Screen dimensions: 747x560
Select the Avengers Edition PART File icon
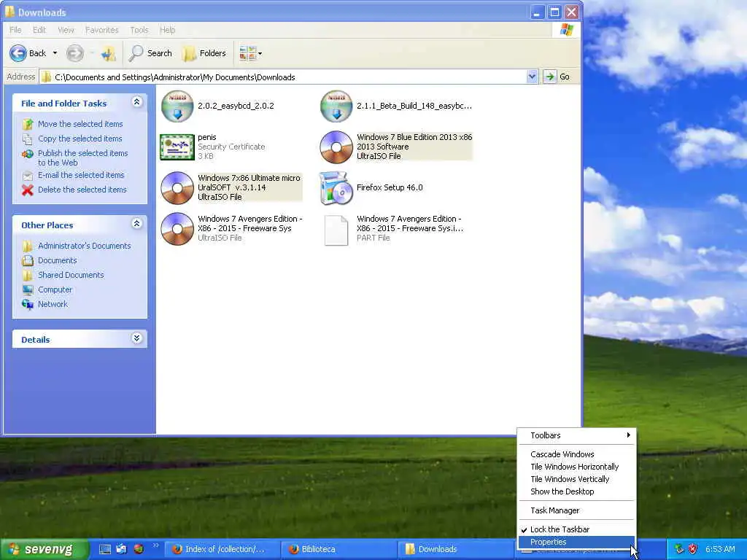coord(336,230)
